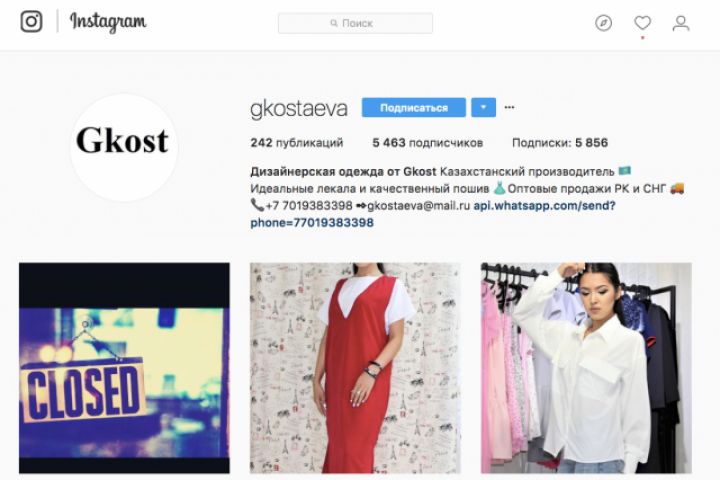Open the red dress post thumbnail
This screenshot has height=480, width=720.
355,368
